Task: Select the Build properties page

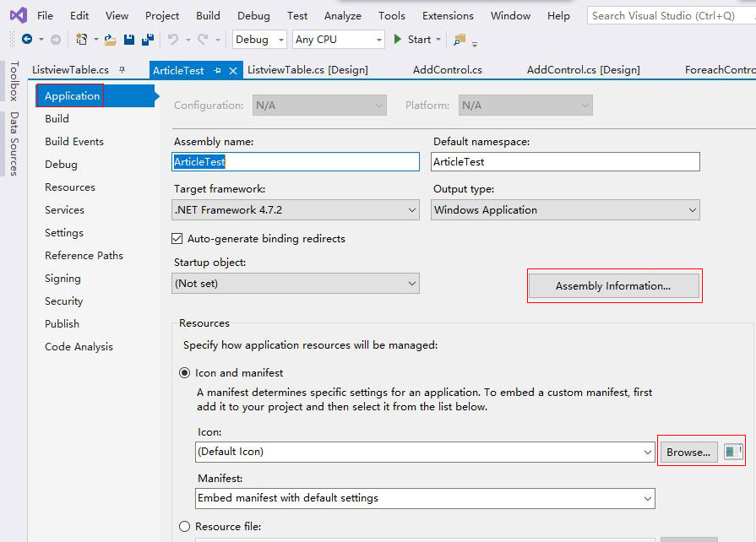Action: (x=57, y=118)
